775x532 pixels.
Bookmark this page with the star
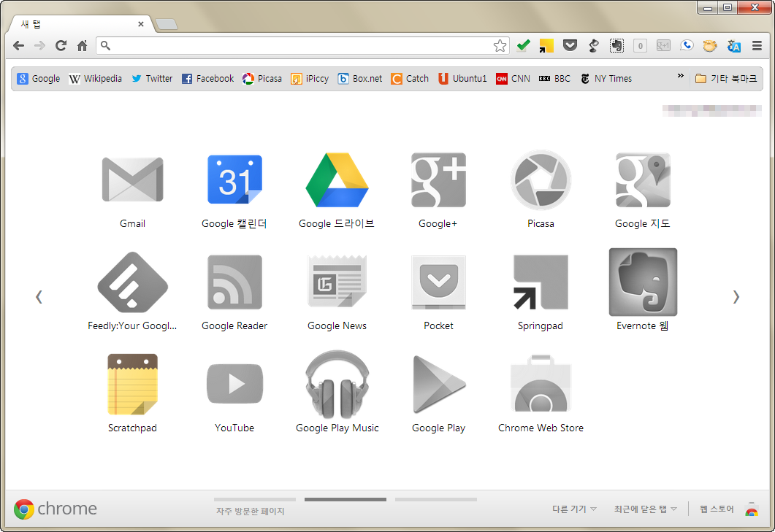(x=500, y=46)
